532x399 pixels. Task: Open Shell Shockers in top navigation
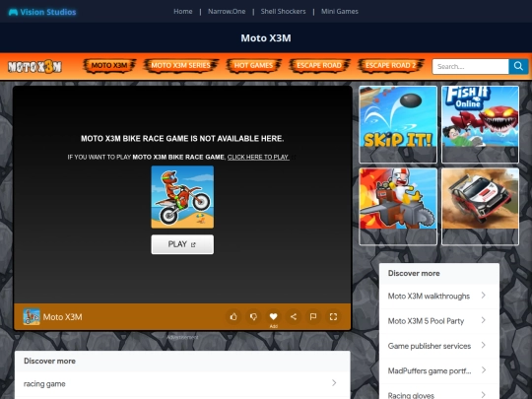coord(283,12)
